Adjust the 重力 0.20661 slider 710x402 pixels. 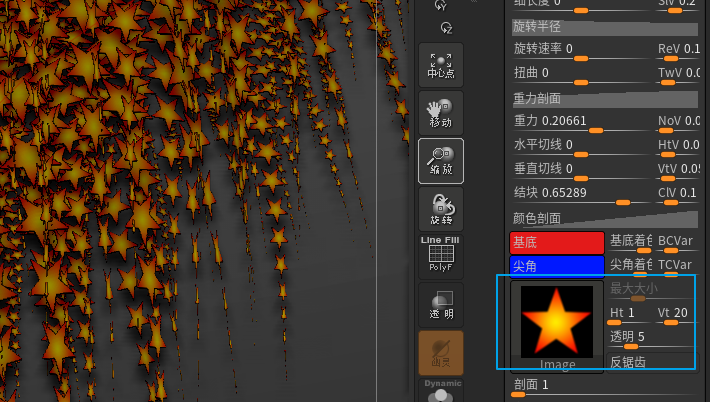click(x=582, y=123)
